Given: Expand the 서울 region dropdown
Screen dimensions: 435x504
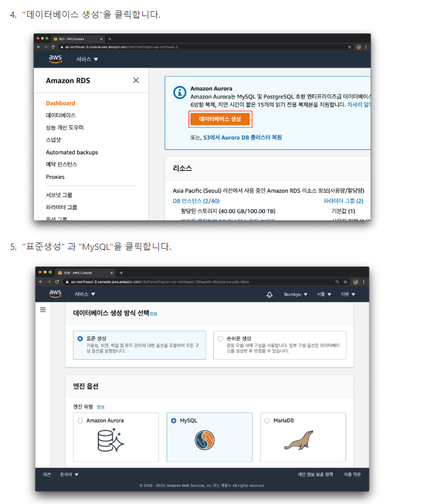Looking at the screenshot, I should tap(324, 294).
